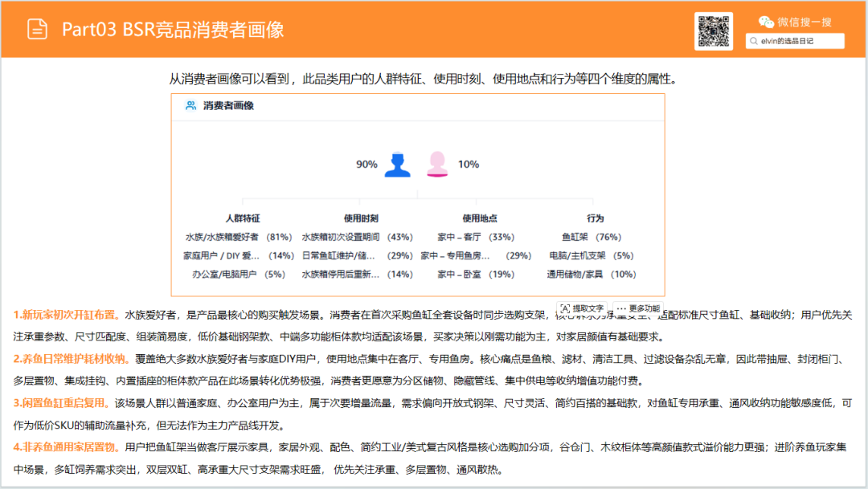Click '水族箱停用后重新…' row

click(x=357, y=275)
